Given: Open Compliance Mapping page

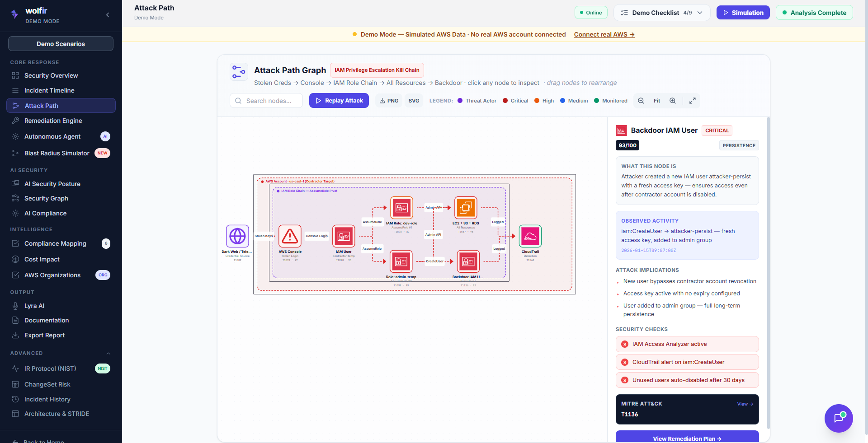Looking at the screenshot, I should (61, 243).
